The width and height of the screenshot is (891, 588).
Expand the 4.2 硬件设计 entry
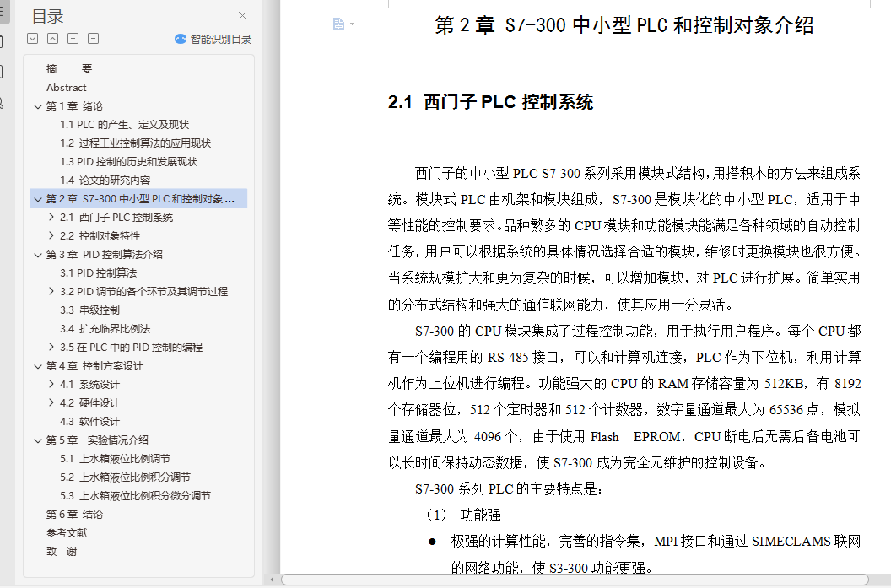coord(51,402)
